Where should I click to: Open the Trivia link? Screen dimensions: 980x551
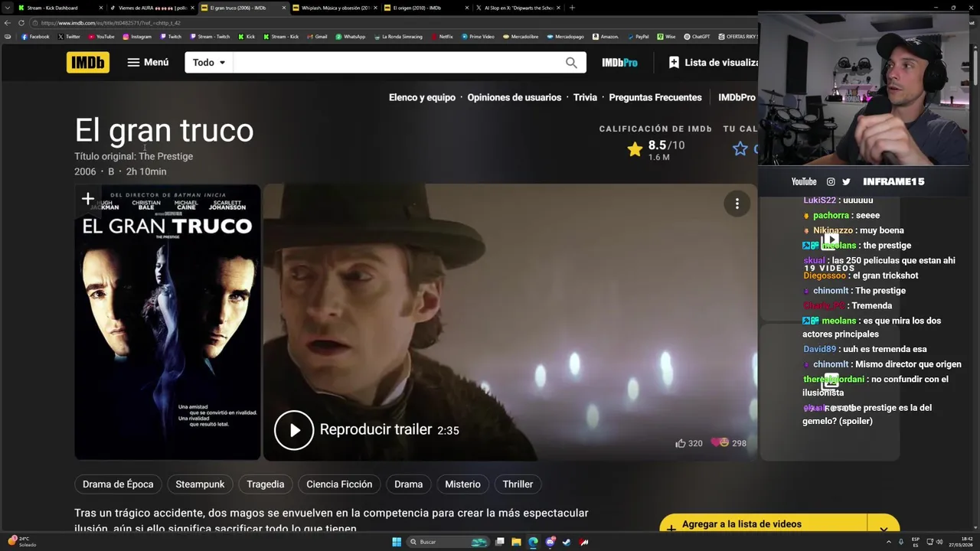[585, 97]
